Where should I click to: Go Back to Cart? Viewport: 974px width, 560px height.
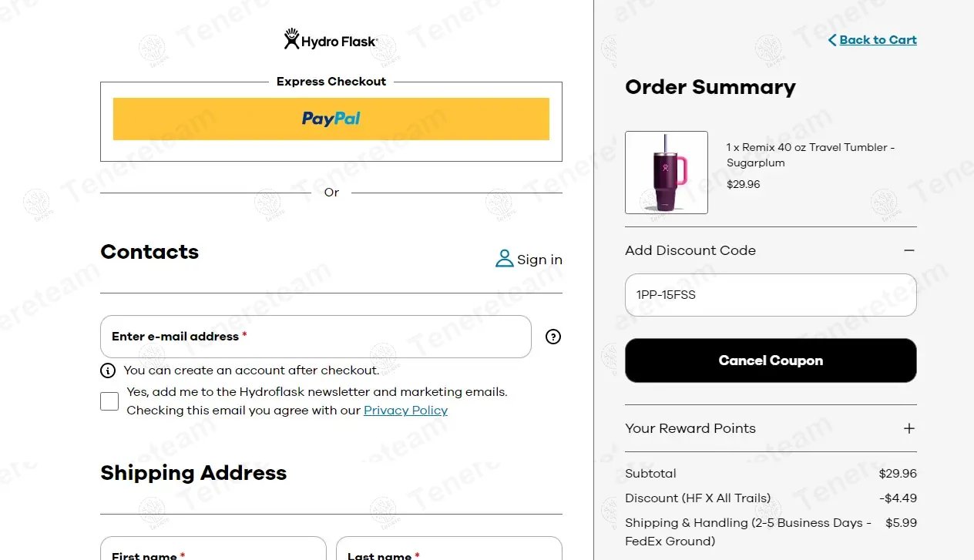[878, 40]
